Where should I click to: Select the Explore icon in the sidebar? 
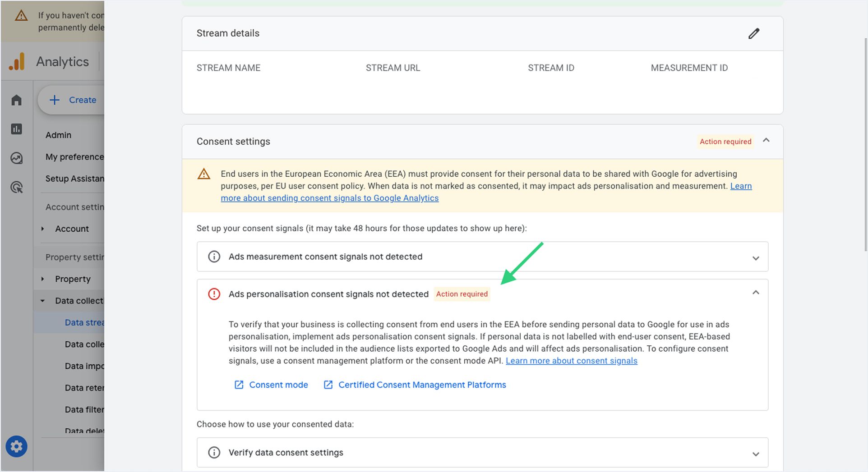(16, 158)
